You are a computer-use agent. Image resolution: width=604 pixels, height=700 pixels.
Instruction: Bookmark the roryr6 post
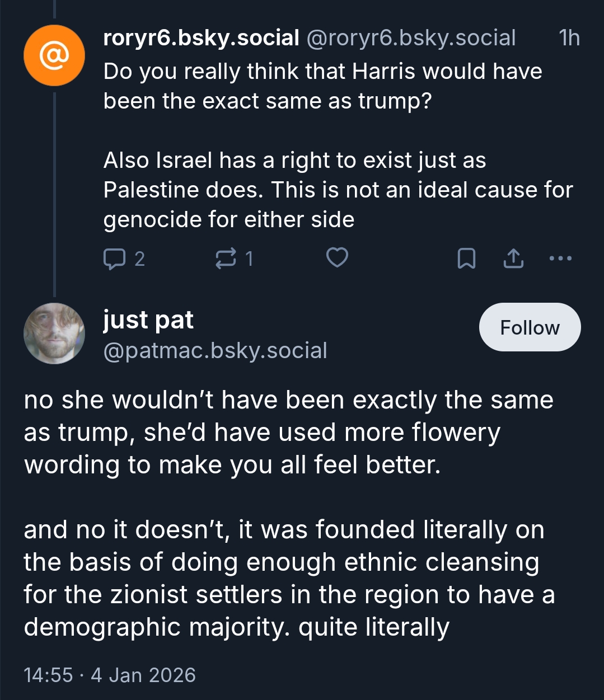point(466,259)
